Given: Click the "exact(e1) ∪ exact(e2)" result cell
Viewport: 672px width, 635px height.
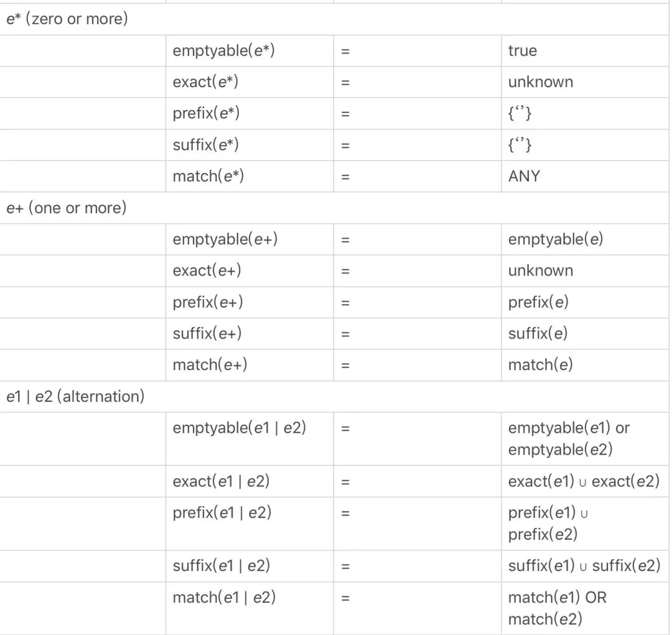Looking at the screenshot, I should coord(584,481).
